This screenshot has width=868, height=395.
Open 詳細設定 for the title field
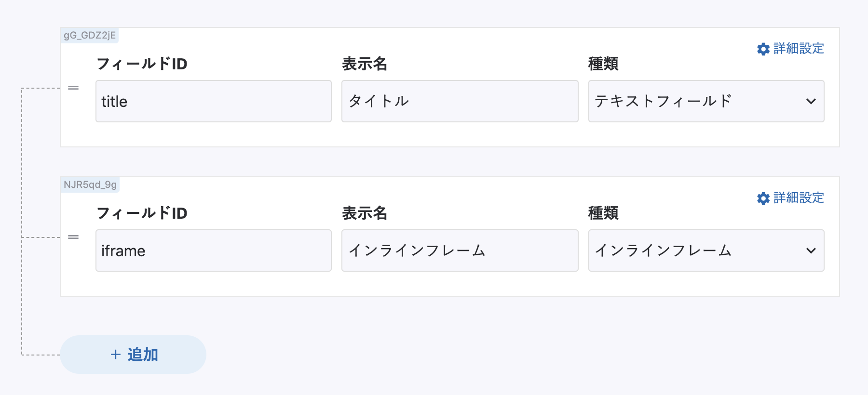click(798, 49)
